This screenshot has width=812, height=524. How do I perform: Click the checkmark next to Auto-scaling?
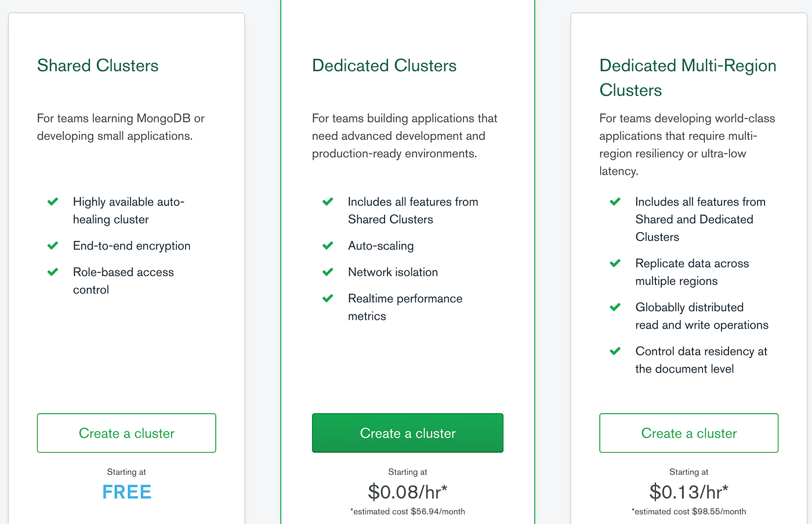(328, 245)
